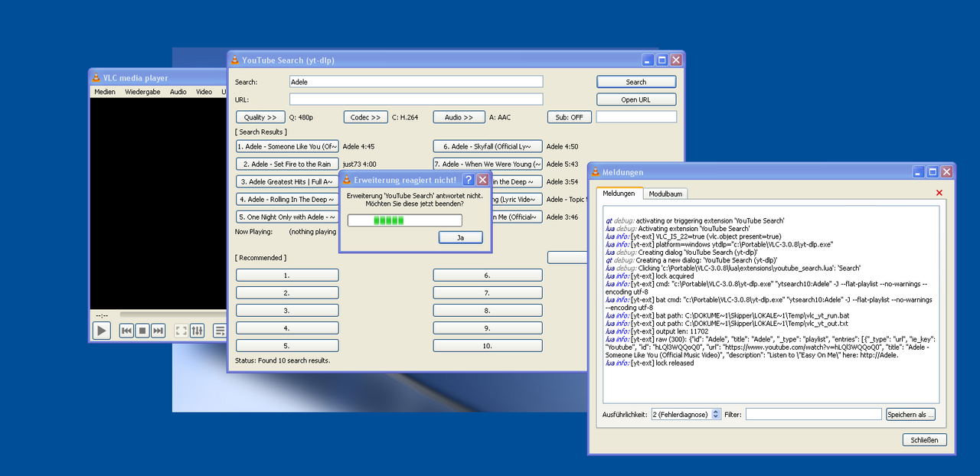Play result 7 Adele - When We Were Young
Viewport: 980px width, 476px height.
point(488,164)
